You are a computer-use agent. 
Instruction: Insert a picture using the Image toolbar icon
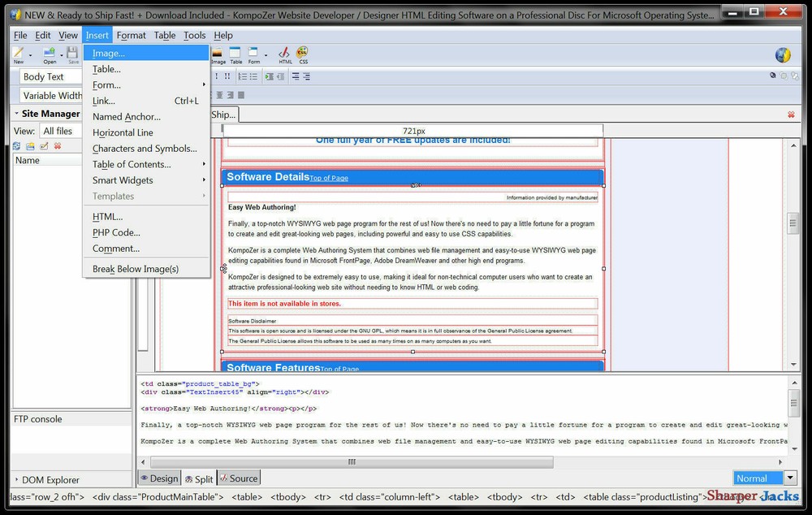point(217,53)
